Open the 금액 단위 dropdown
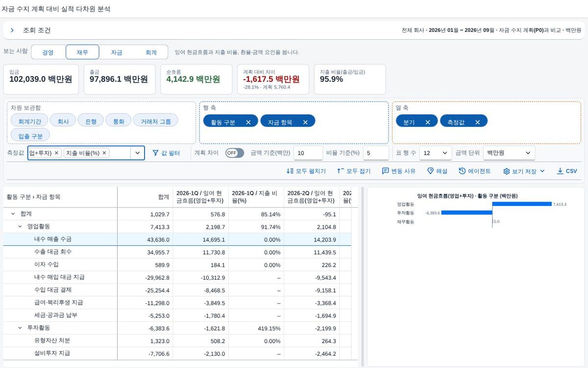 click(509, 153)
